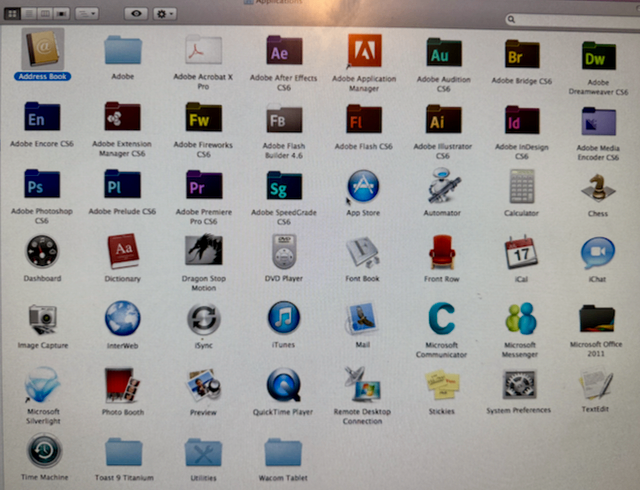The width and height of the screenshot is (640, 490).
Task: Select Microsoft Silverlight icon
Action: pos(42,385)
